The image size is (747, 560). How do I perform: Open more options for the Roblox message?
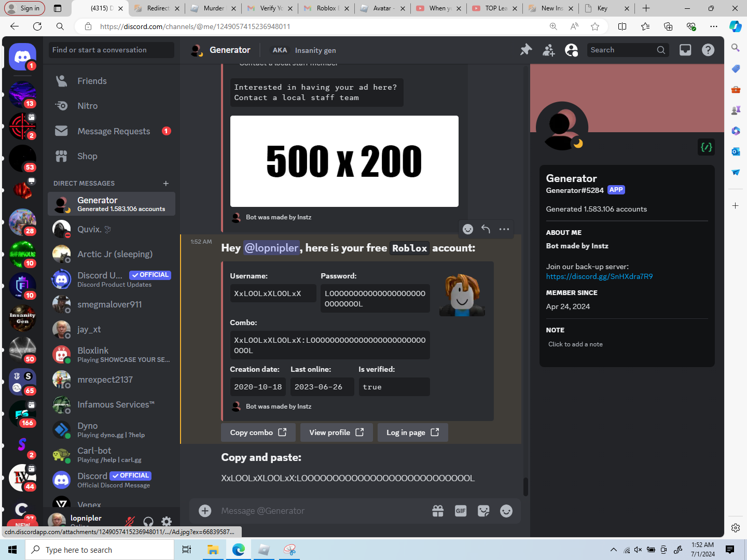(504, 229)
